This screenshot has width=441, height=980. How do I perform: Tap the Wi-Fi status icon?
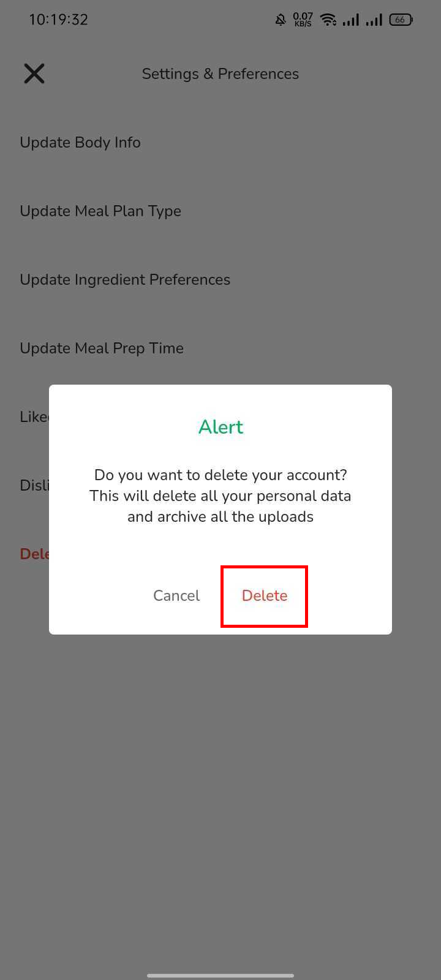pyautogui.click(x=329, y=20)
